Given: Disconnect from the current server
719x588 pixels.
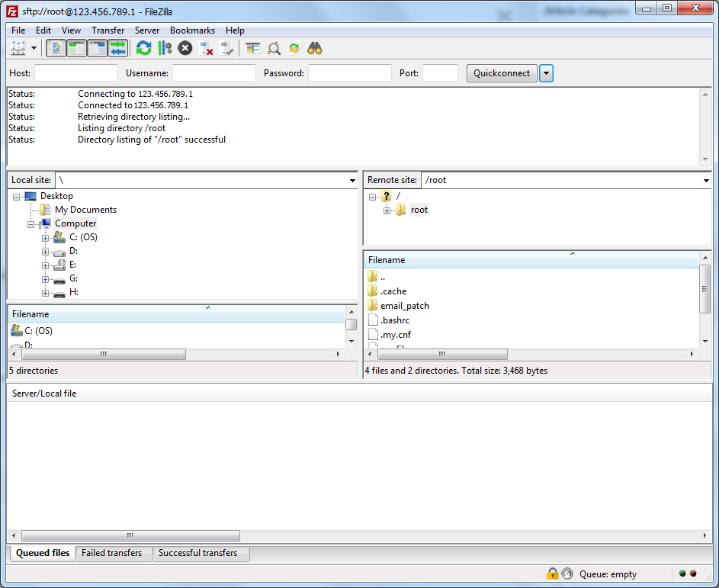Looking at the screenshot, I should (x=206, y=48).
